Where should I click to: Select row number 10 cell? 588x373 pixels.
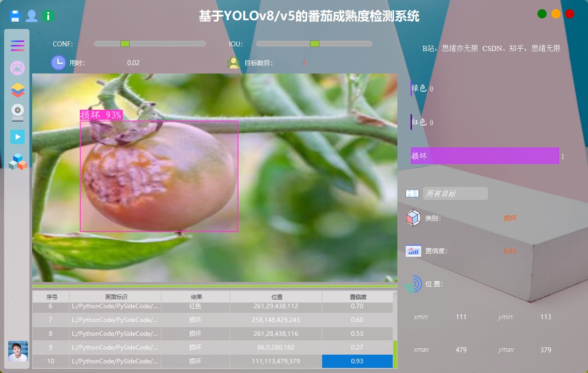[x=51, y=361]
